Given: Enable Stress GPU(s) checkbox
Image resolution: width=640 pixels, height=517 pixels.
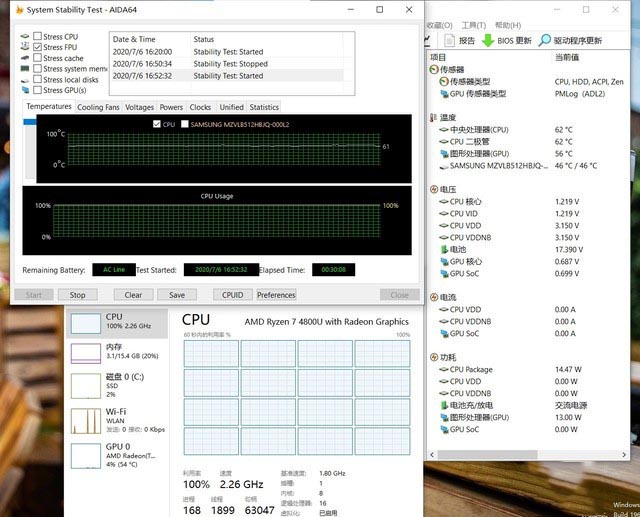Looking at the screenshot, I should pyautogui.click(x=38, y=90).
